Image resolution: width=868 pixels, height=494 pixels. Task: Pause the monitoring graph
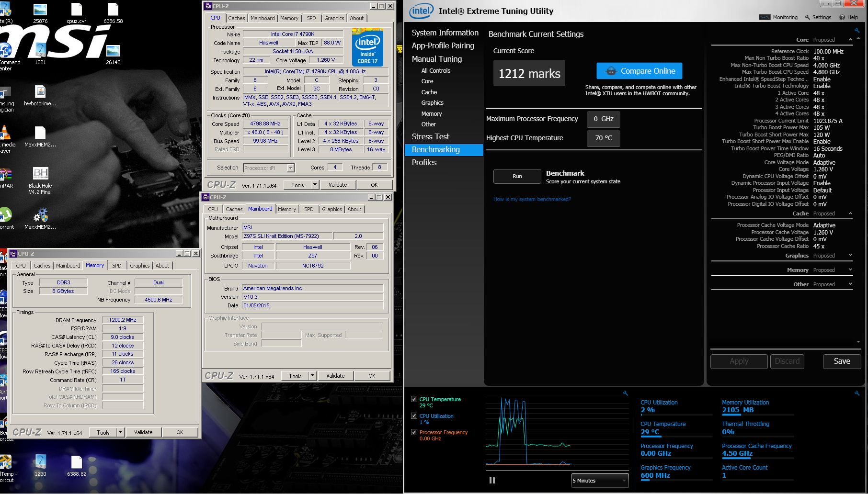pyautogui.click(x=492, y=480)
